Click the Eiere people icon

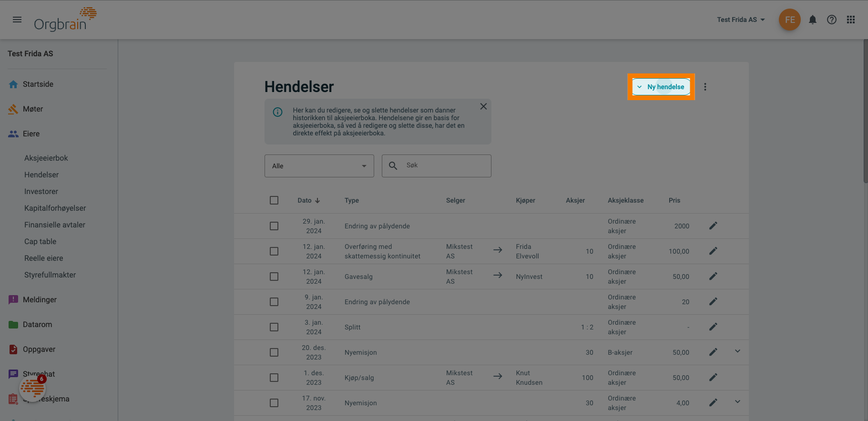(13, 134)
